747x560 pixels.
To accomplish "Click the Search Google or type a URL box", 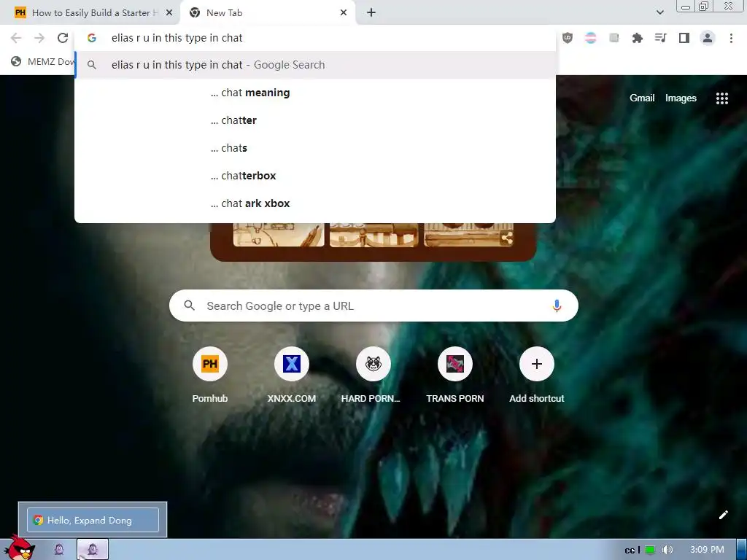I will [x=373, y=306].
